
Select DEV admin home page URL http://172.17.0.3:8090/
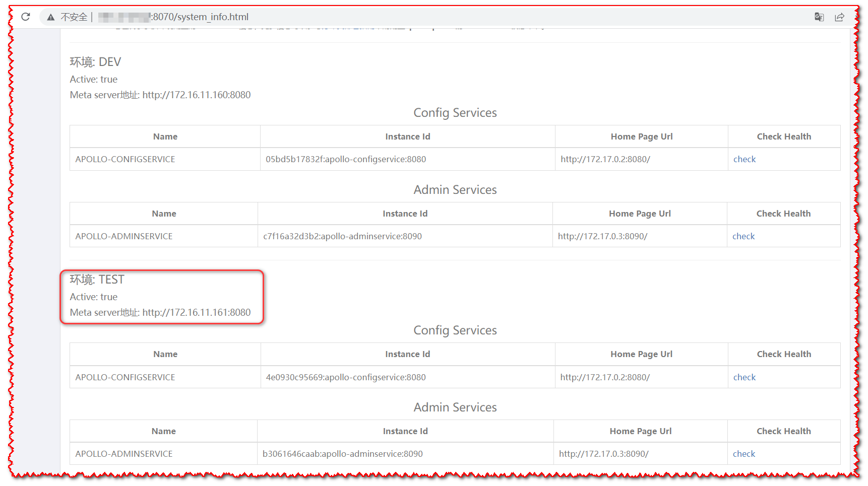click(602, 236)
